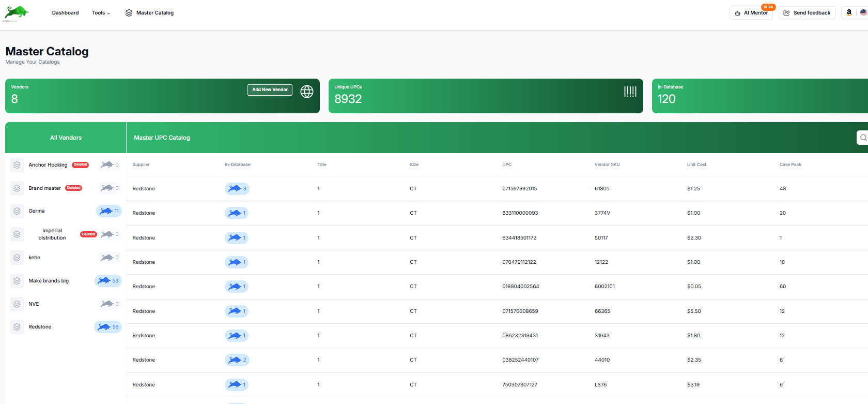Select the NVE vendor

point(34,304)
